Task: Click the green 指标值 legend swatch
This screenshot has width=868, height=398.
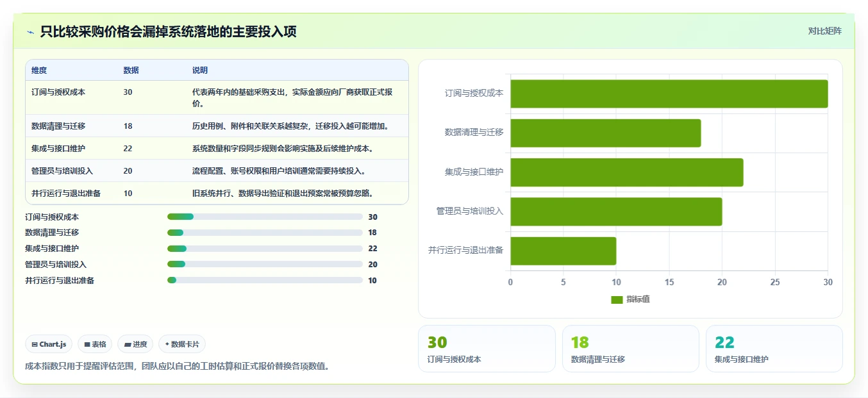Action: click(x=617, y=299)
